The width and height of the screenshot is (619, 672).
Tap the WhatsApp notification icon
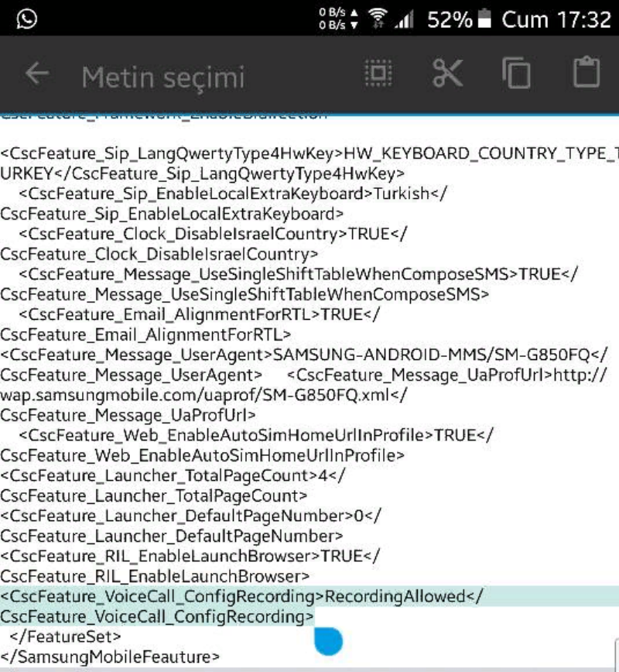(x=26, y=19)
